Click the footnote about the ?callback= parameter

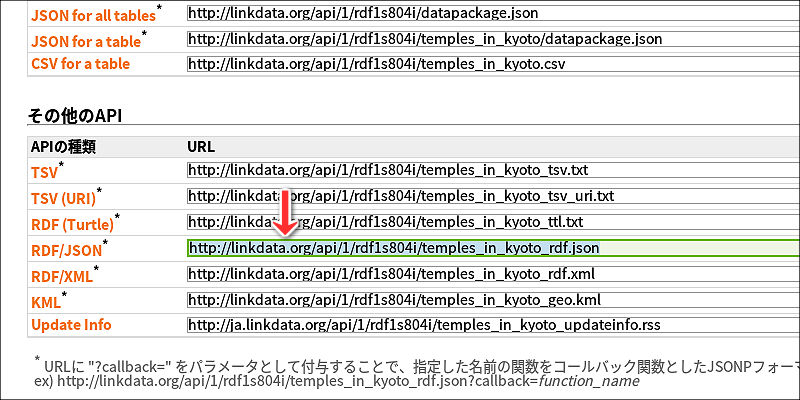tap(417, 366)
